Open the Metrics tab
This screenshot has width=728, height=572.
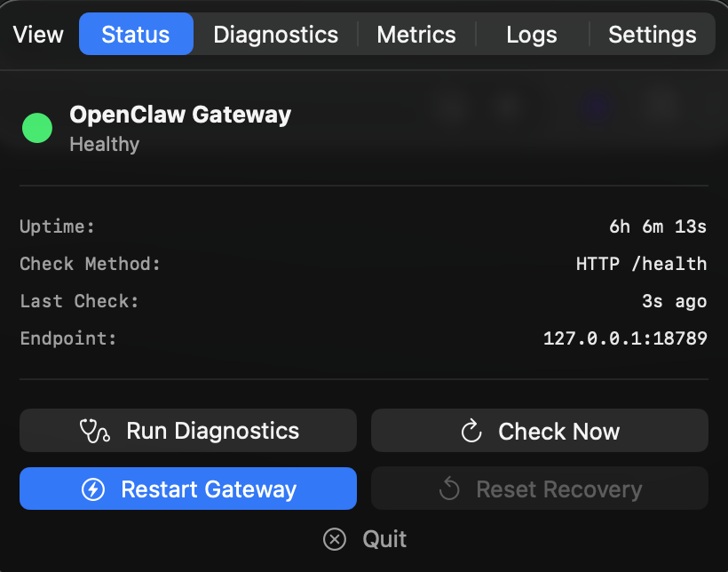pos(415,34)
